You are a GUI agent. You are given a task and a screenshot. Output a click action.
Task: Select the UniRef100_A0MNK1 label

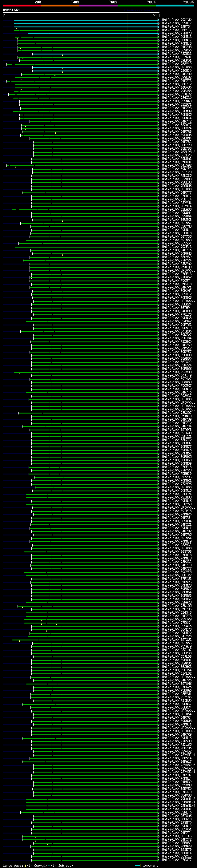pyautogui.click(x=177, y=481)
